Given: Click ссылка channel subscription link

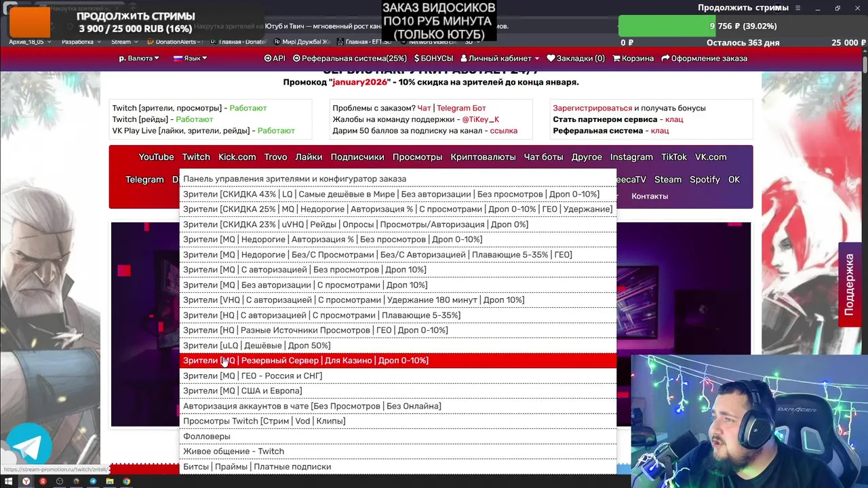Looking at the screenshot, I should pyautogui.click(x=503, y=131).
